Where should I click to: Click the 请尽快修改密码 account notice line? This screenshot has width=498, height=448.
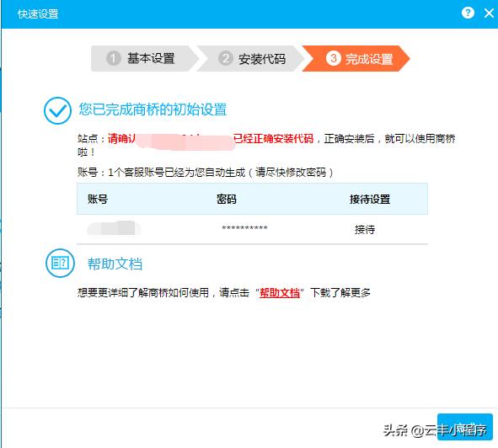[x=206, y=172]
